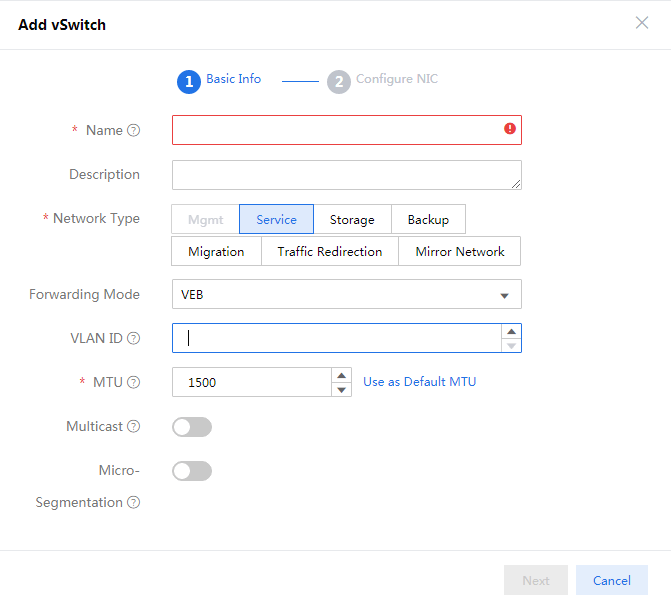Click into the Description text area

[347, 175]
